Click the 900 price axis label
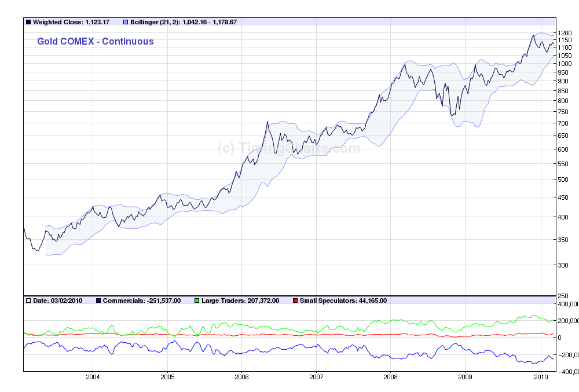579x392 pixels. [563, 81]
